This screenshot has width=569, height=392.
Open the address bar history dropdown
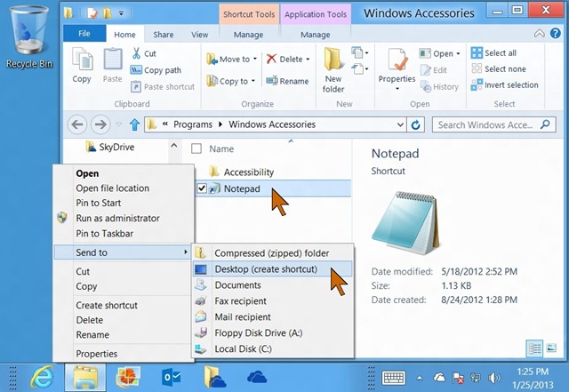pos(400,124)
